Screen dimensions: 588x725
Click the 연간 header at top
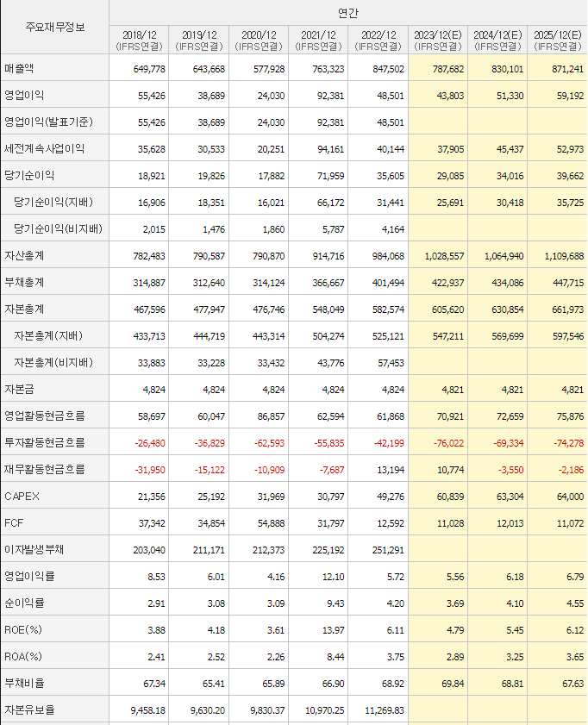347,13
